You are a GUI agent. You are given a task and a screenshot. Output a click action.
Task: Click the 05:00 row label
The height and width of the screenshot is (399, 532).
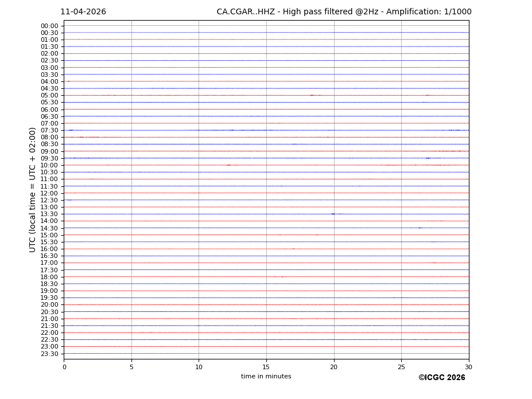(49, 96)
